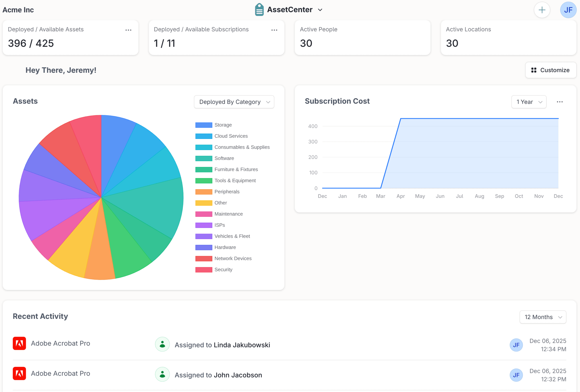Open the Subscription Cost chart options ellipsis

pyautogui.click(x=560, y=102)
